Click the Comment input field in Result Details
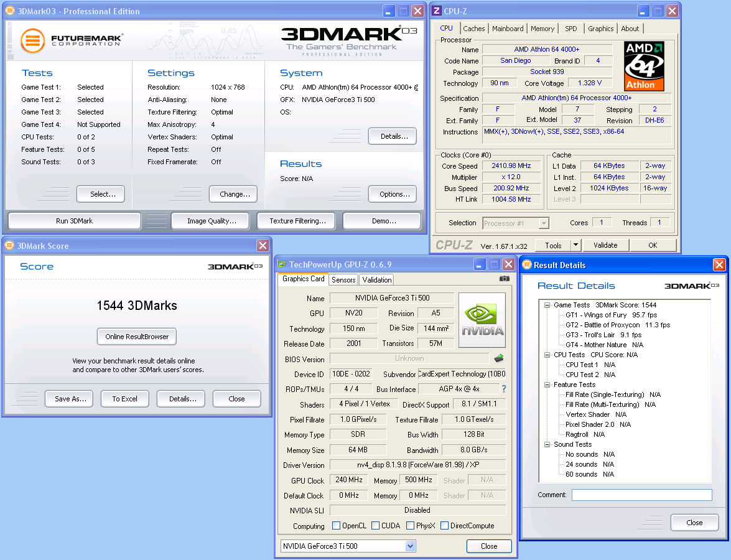Screen dimensions: 731x560 641,495
